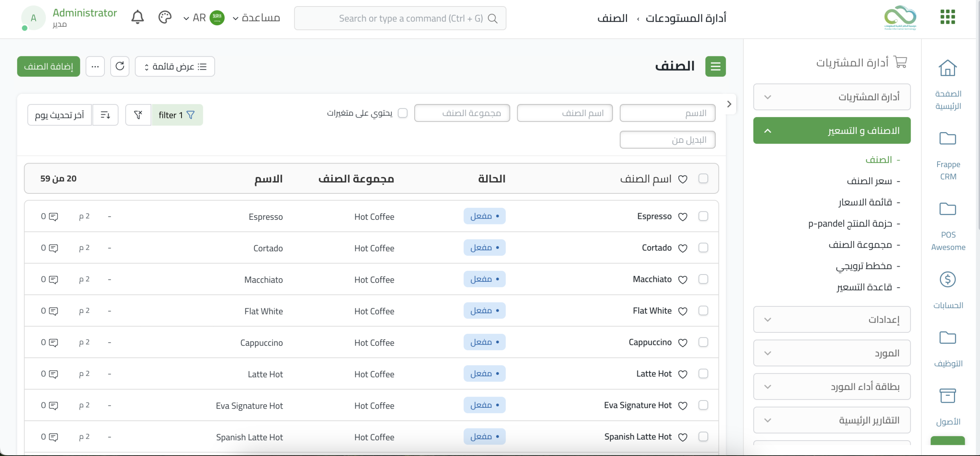Toggle sort direction icon
The width and height of the screenshot is (980, 456).
coord(105,115)
